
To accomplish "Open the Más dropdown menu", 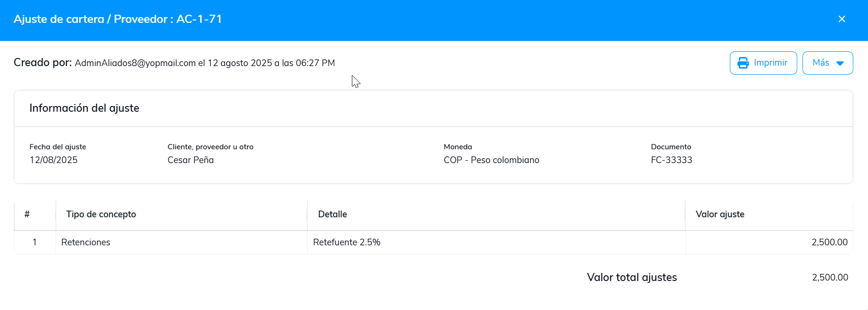I will [827, 63].
